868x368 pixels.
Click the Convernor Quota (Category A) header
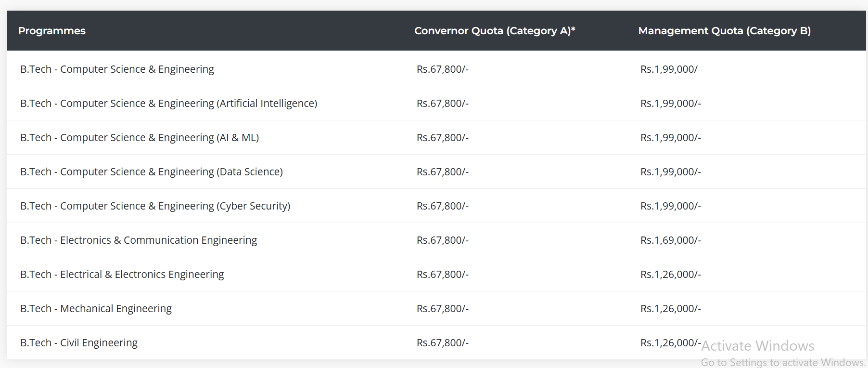pyautogui.click(x=494, y=31)
